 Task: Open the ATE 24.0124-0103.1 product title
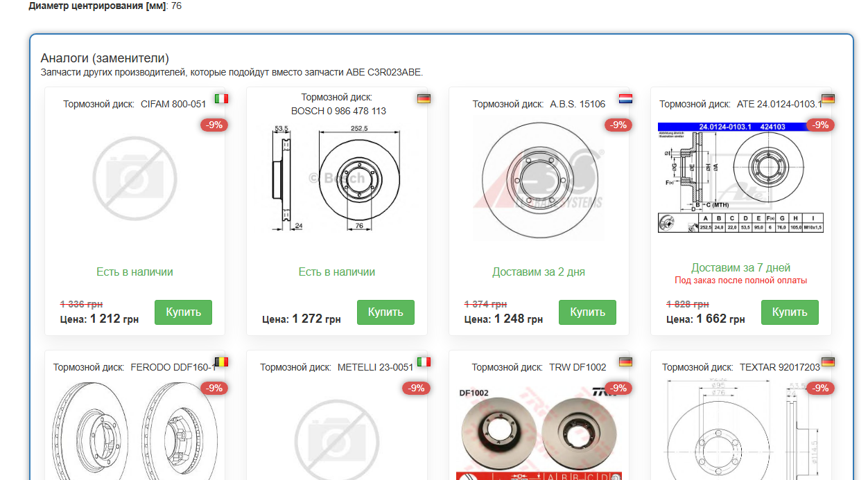(x=740, y=104)
